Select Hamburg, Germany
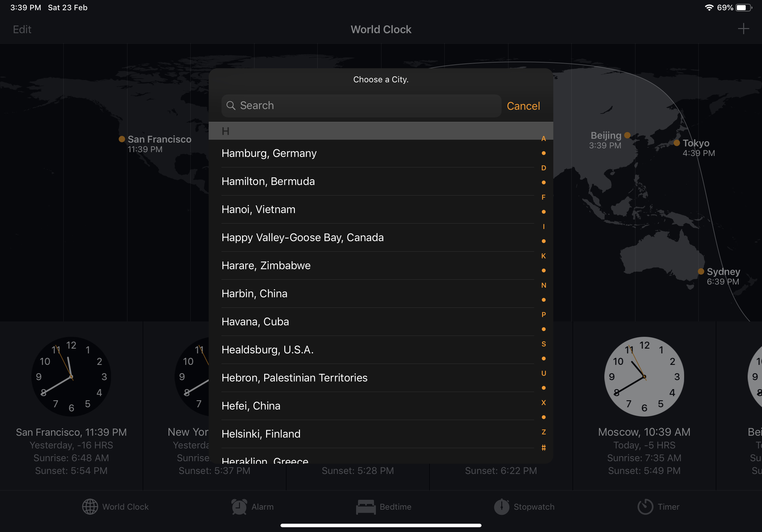The width and height of the screenshot is (762, 532). (378, 153)
